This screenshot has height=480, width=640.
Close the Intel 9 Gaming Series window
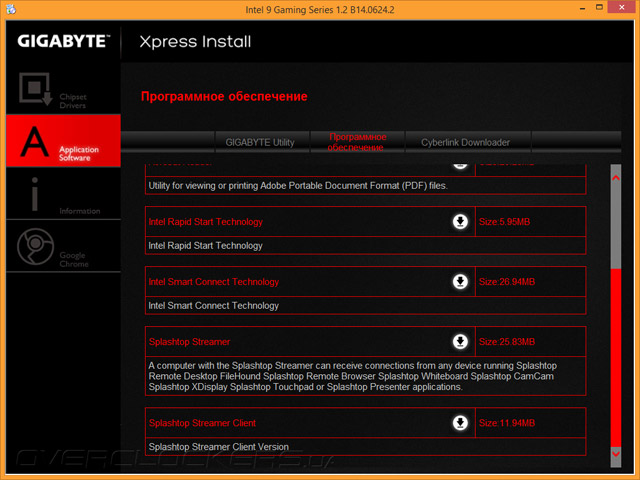[x=622, y=7]
